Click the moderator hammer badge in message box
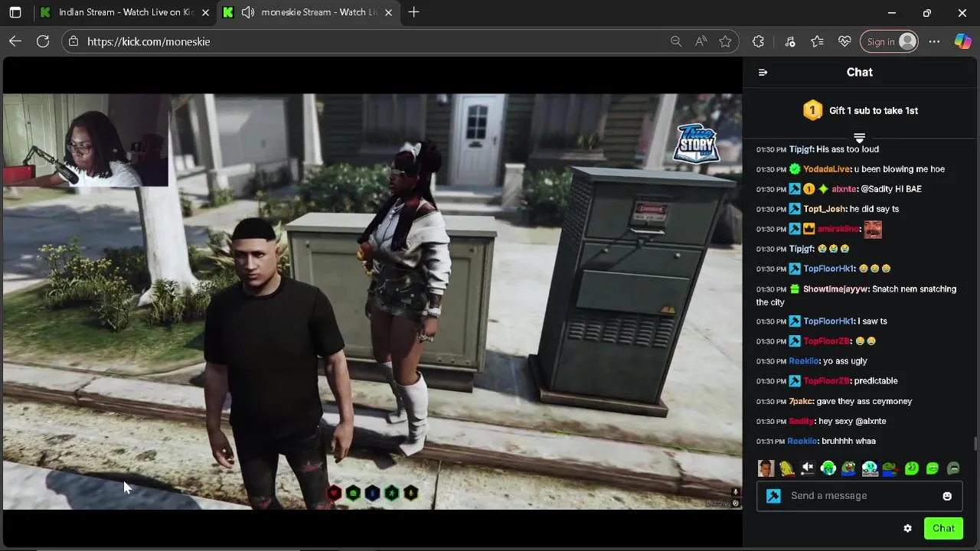 click(774, 496)
